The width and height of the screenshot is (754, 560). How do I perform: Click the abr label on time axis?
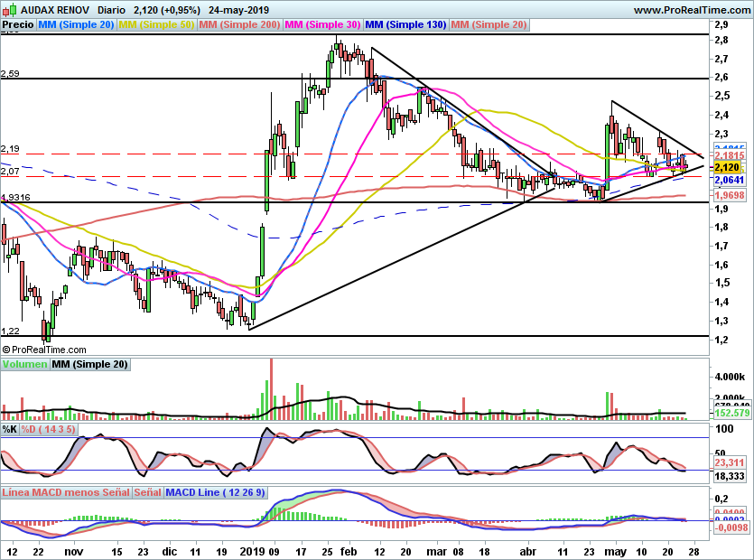(528, 551)
